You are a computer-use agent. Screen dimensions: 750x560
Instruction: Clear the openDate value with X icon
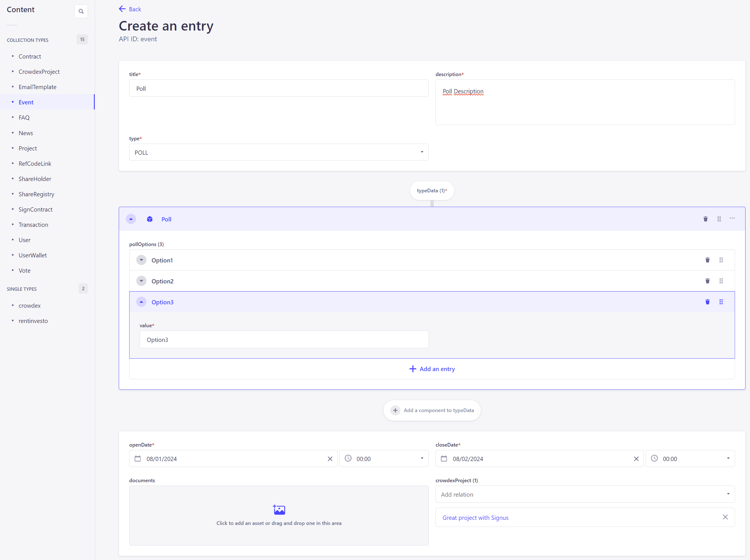coord(330,459)
